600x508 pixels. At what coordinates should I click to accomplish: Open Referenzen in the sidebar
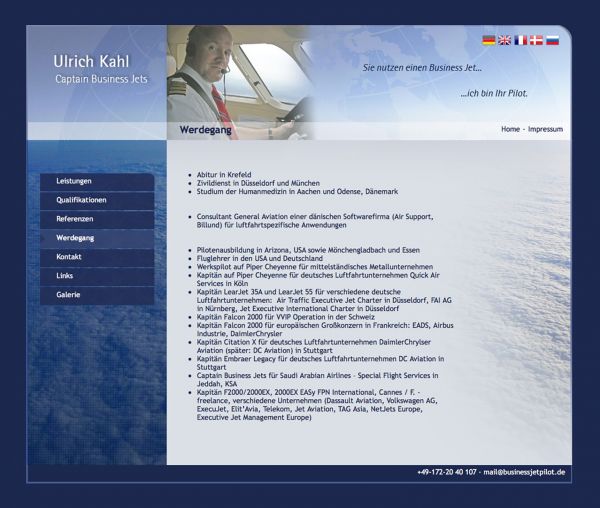(x=97, y=219)
